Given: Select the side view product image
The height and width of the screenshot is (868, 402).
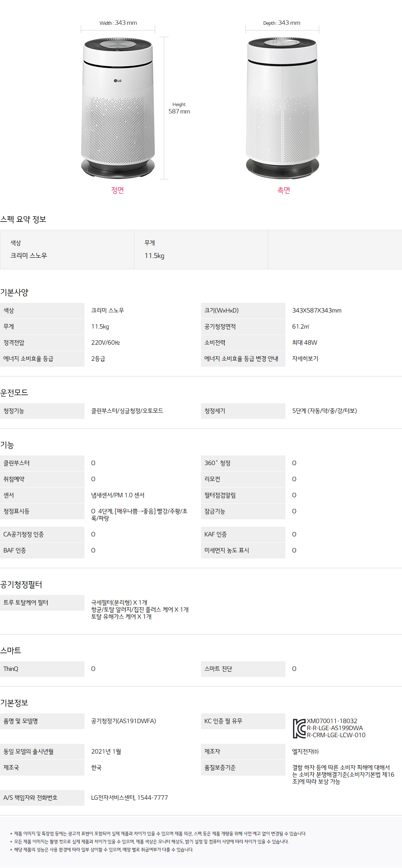Looking at the screenshot, I should pyautogui.click(x=282, y=108).
